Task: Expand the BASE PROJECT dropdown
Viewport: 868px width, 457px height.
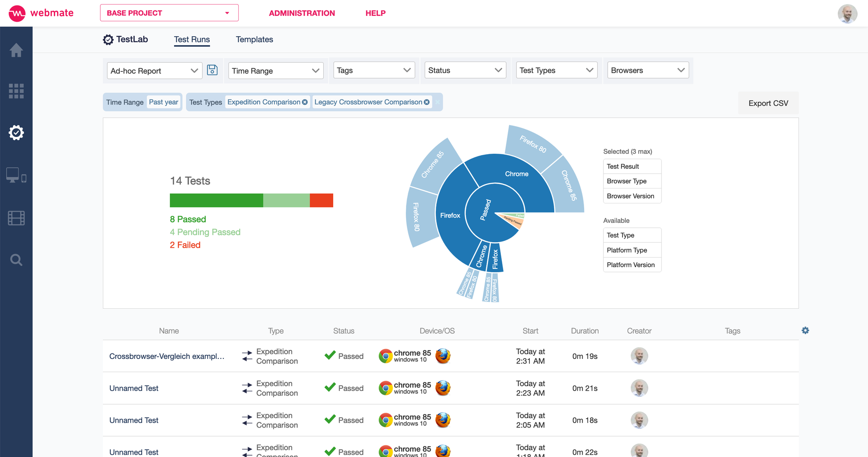Action: click(169, 13)
